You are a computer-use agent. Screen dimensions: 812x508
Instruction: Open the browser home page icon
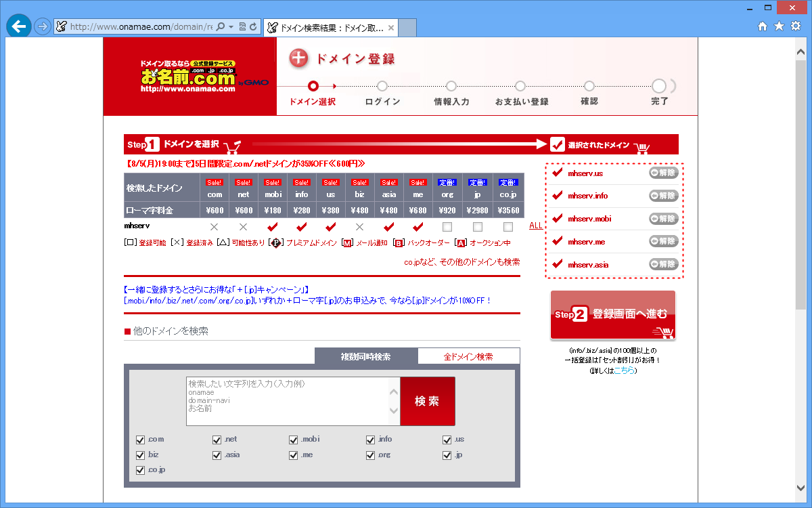click(763, 26)
